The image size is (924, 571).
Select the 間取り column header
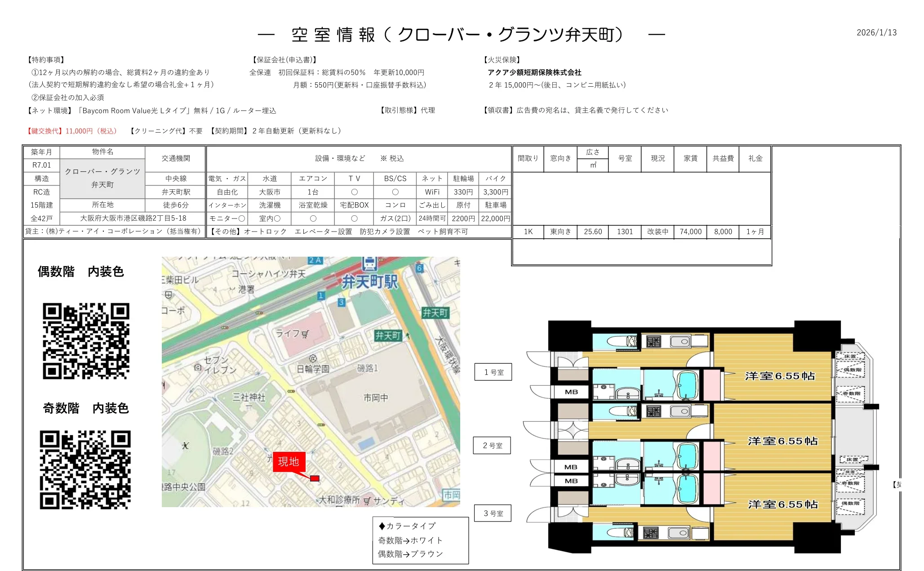pos(528,158)
